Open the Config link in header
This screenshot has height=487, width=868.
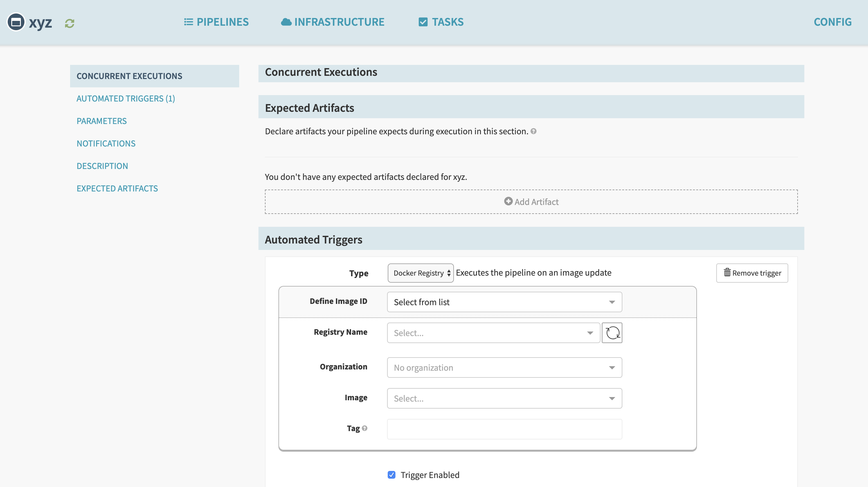pyautogui.click(x=832, y=22)
